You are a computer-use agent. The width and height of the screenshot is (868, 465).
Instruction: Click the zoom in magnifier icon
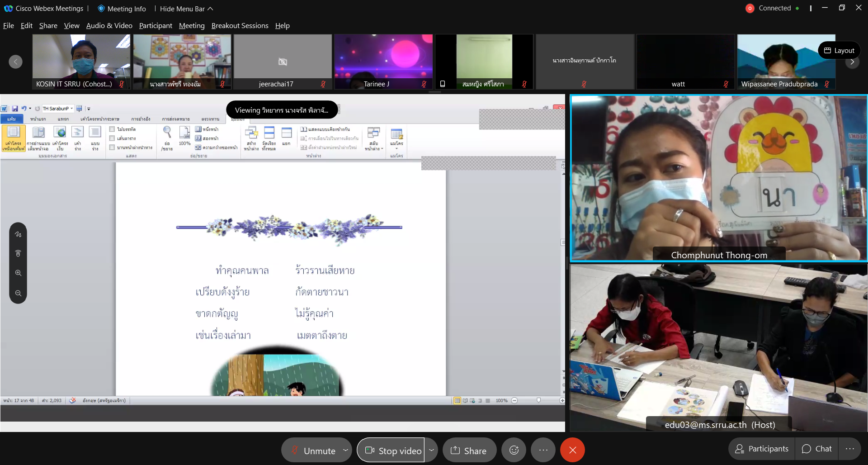(x=18, y=273)
